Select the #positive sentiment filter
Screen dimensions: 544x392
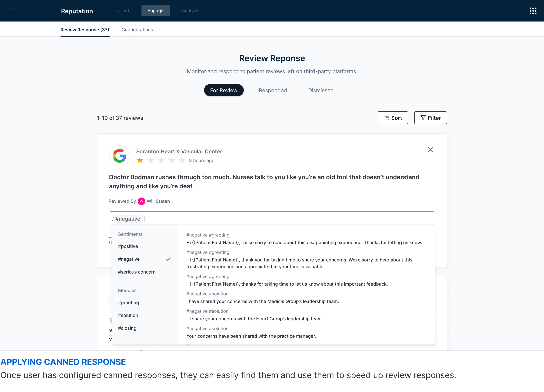(128, 246)
